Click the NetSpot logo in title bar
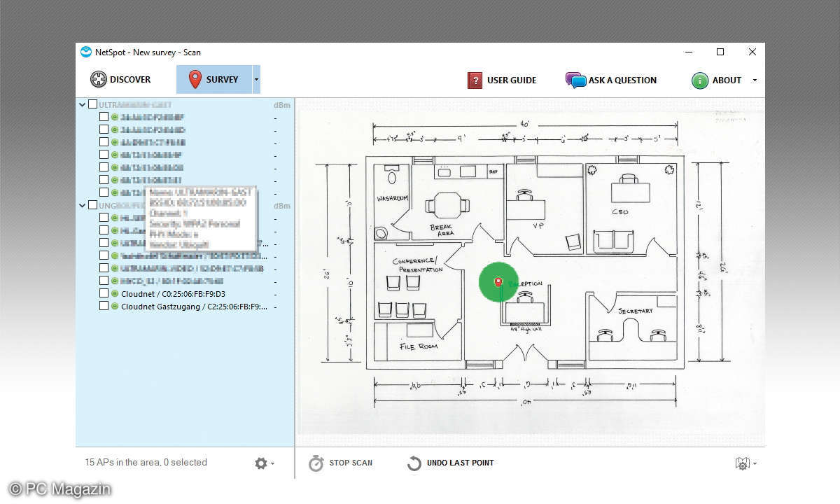Screen dimensions: 840x504 [x=86, y=52]
